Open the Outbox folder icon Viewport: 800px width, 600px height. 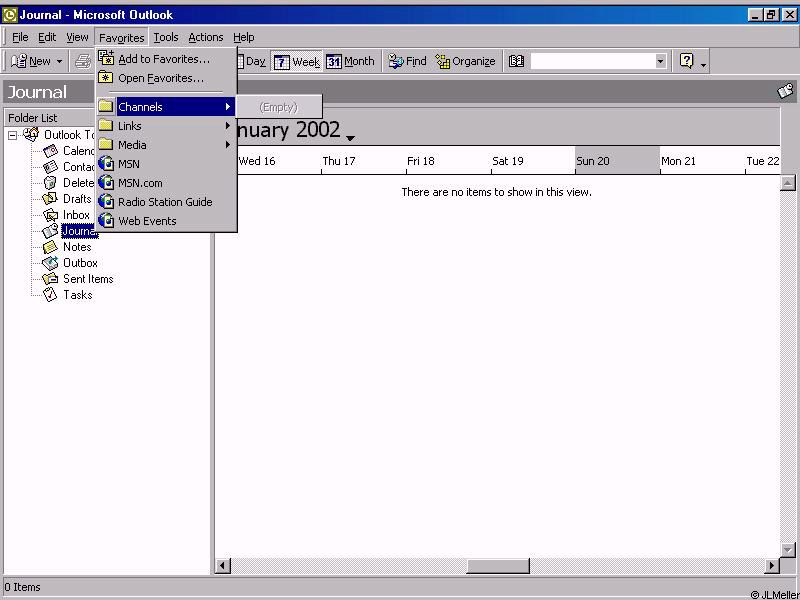[x=50, y=263]
